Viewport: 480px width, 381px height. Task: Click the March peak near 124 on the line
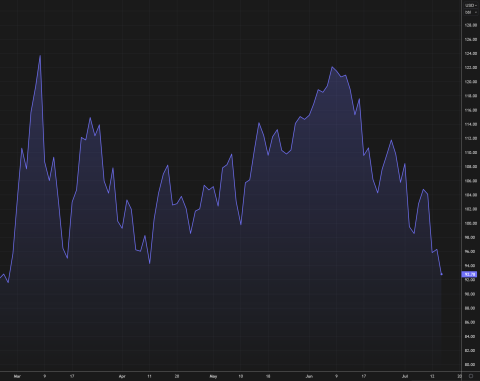(40, 56)
